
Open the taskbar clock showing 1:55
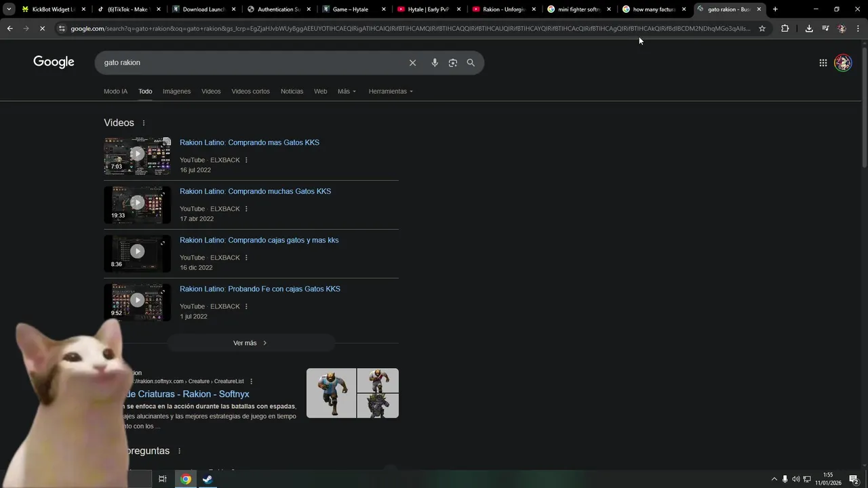(828, 479)
